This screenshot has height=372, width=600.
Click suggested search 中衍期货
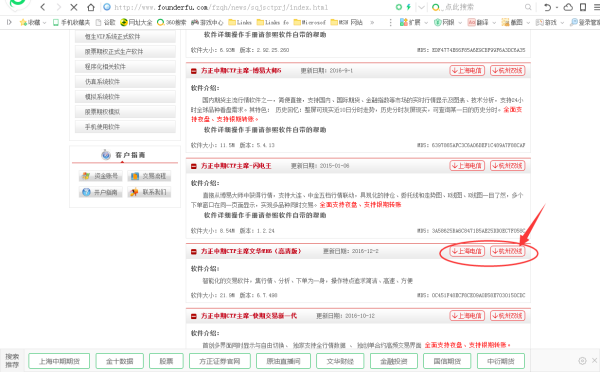pos(501,361)
